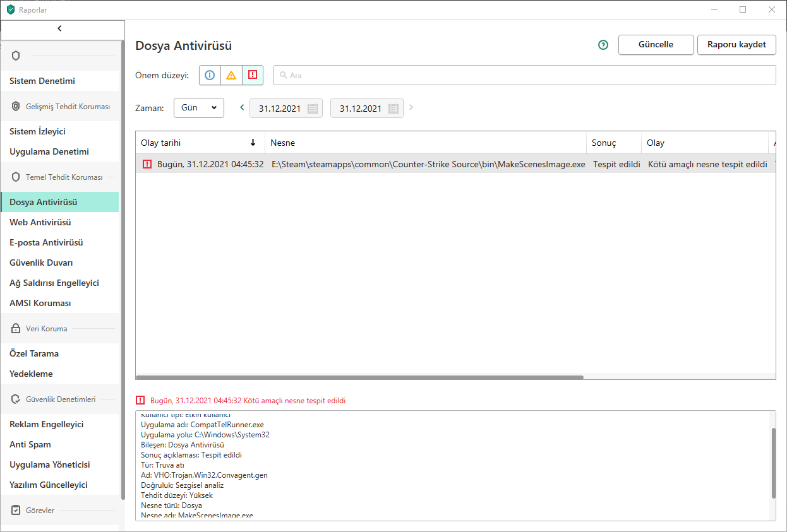
Task: Toggle warning importance level filter
Action: point(231,75)
